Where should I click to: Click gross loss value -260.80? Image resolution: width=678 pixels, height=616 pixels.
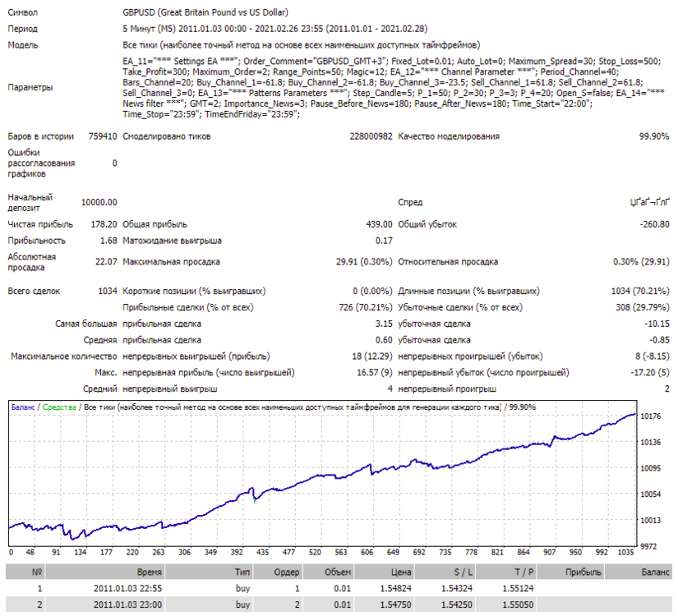point(655,224)
